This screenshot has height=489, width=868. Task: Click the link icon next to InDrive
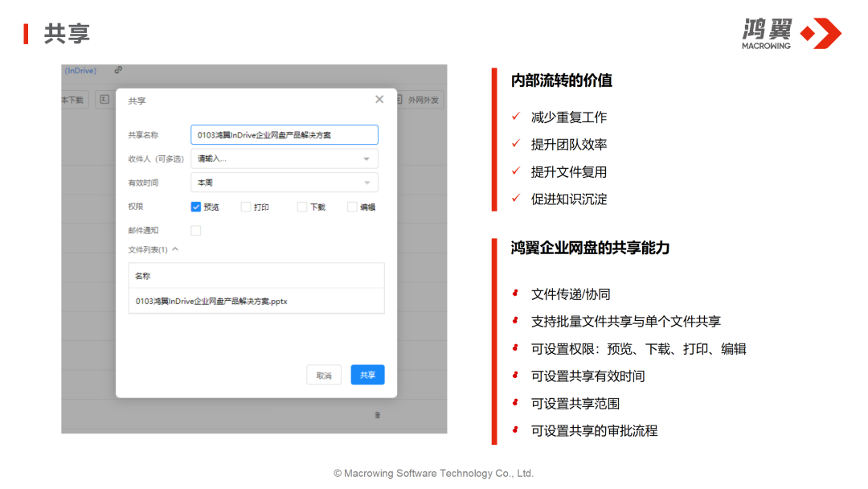click(x=118, y=70)
